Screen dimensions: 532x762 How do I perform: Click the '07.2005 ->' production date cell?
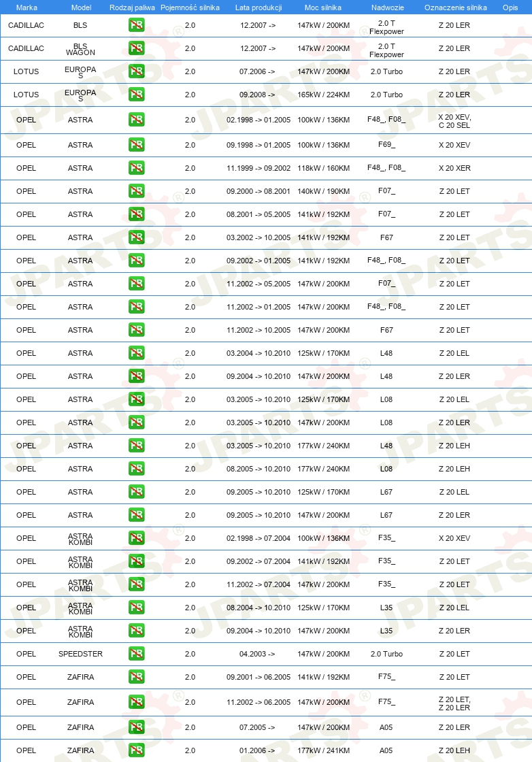(258, 727)
